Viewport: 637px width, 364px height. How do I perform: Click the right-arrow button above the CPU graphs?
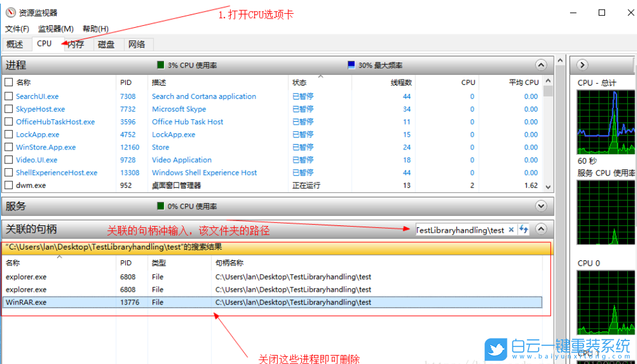(x=582, y=65)
